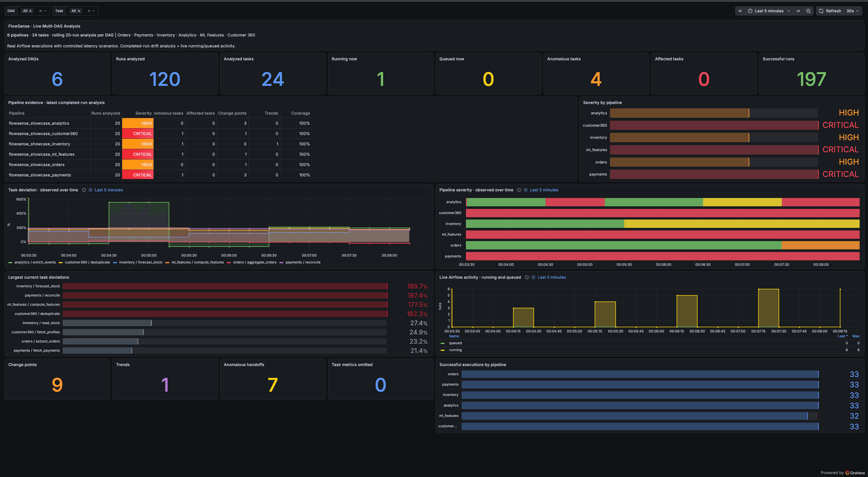Shift time range backward with double-left arrows
The image size is (868, 477).
[x=740, y=11]
